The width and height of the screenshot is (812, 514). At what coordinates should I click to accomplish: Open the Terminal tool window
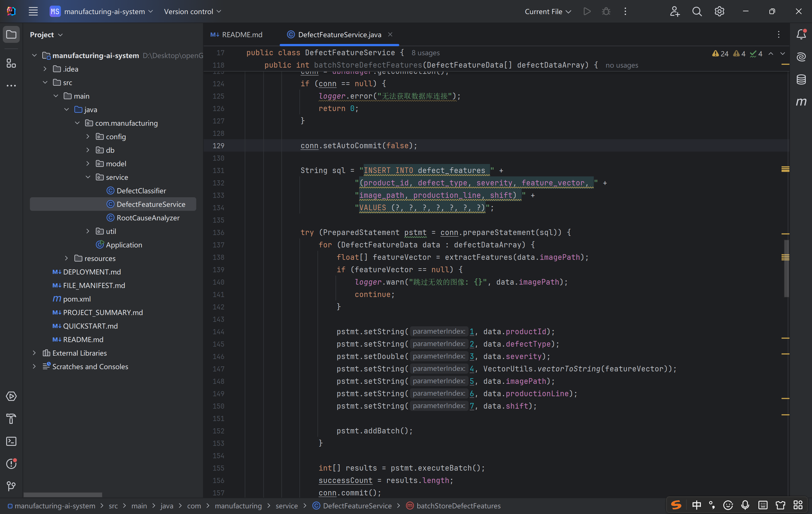tap(11, 441)
